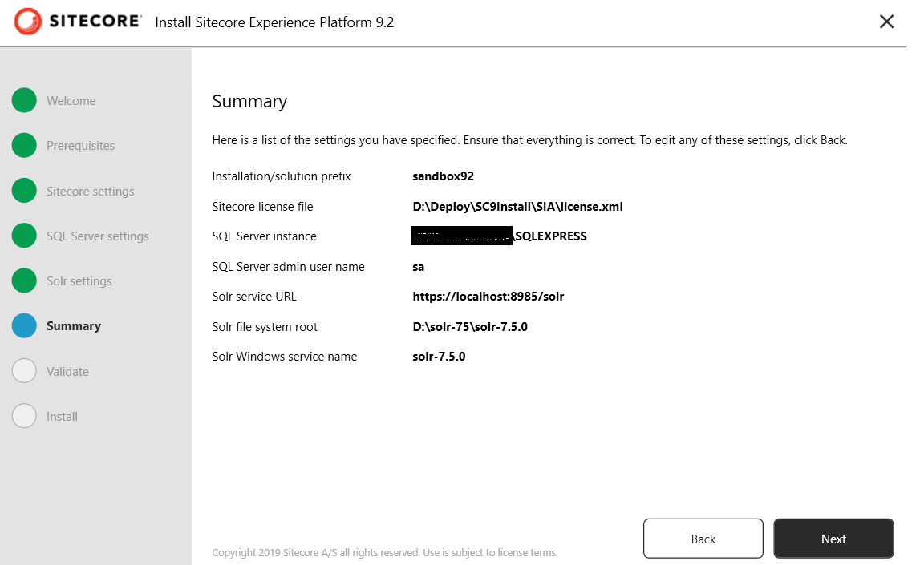The height and width of the screenshot is (565, 924).
Task: Click the green SQL Server settings step circle
Action: coord(24,236)
